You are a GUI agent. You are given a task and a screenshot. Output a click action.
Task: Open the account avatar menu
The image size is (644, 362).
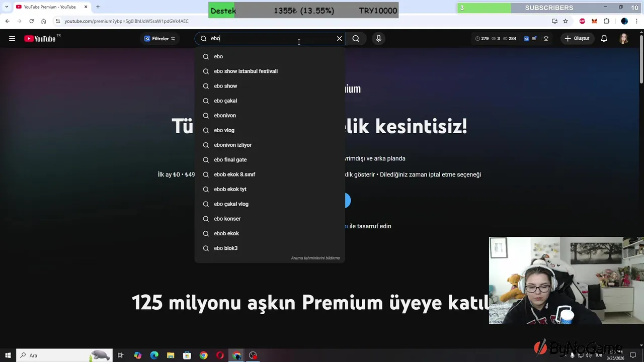click(x=624, y=39)
